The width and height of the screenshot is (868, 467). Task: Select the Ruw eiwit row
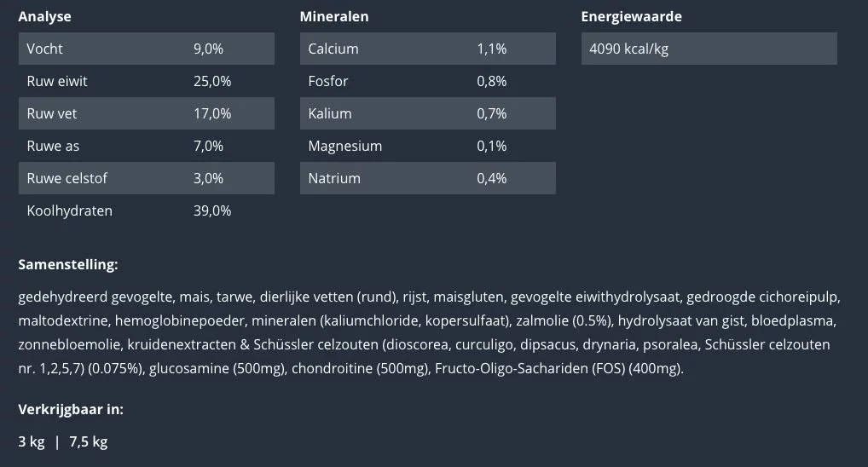pos(146,81)
